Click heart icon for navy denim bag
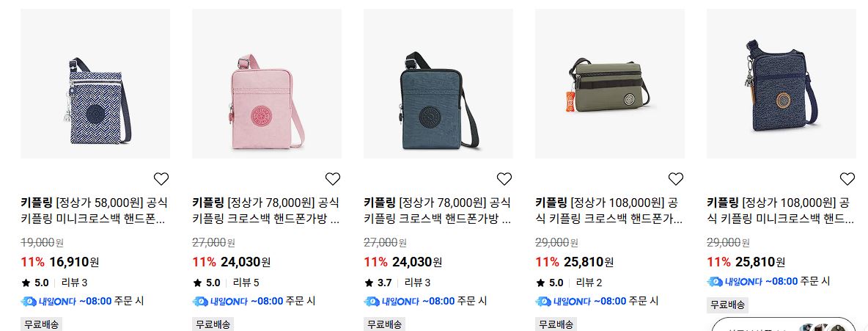The image size is (868, 331). pyautogui.click(x=847, y=178)
